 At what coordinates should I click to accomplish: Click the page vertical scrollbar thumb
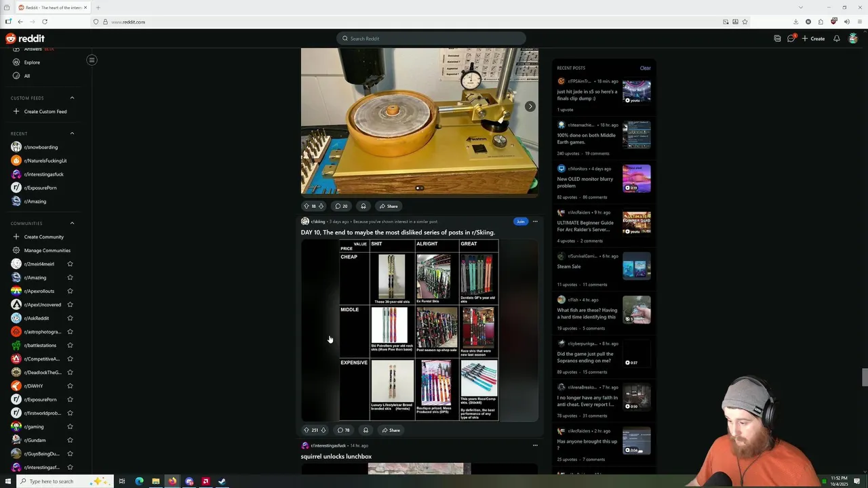coord(864,377)
